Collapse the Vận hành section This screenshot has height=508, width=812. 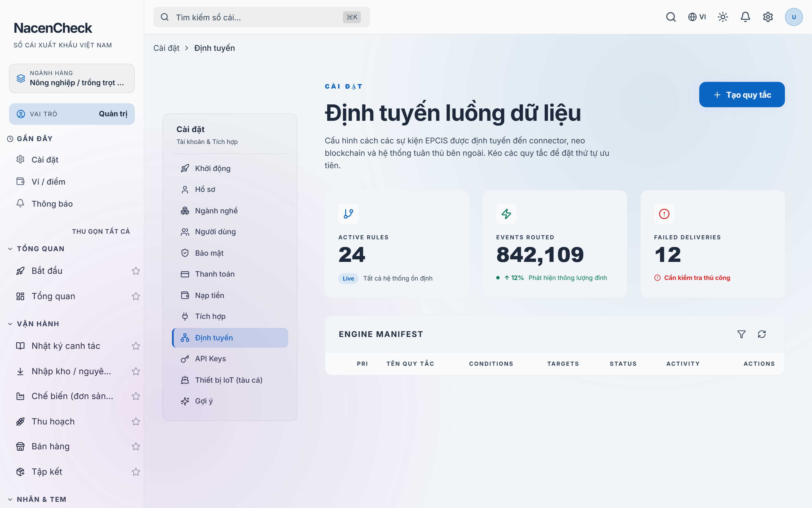pos(33,324)
